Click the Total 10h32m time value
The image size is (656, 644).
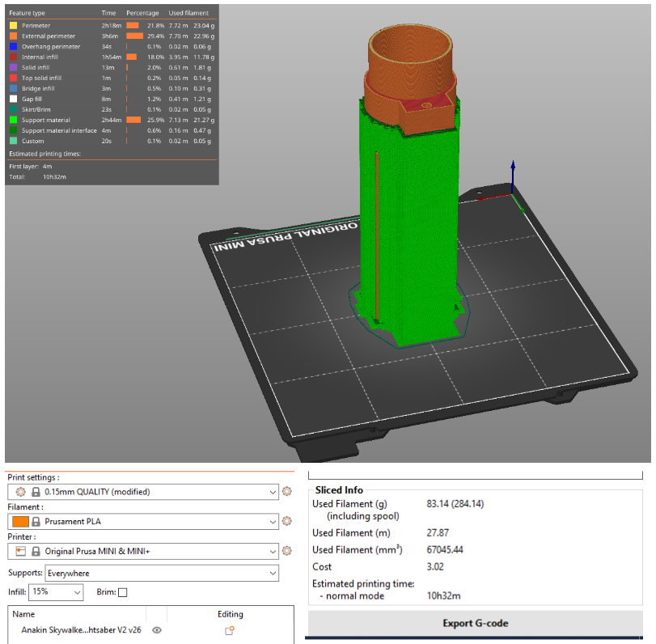[54, 176]
